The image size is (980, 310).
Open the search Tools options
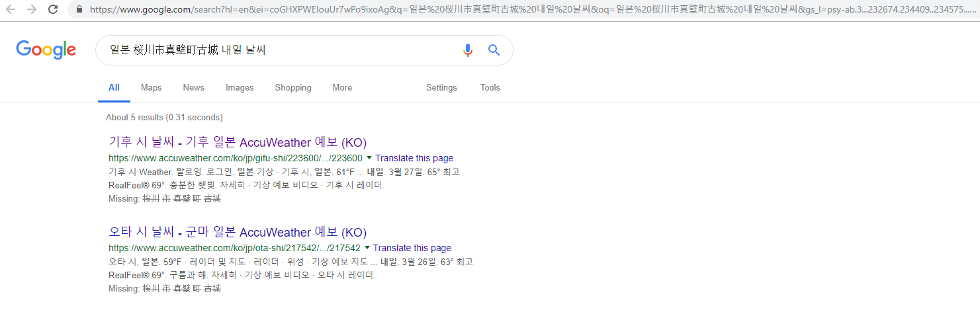(x=490, y=88)
